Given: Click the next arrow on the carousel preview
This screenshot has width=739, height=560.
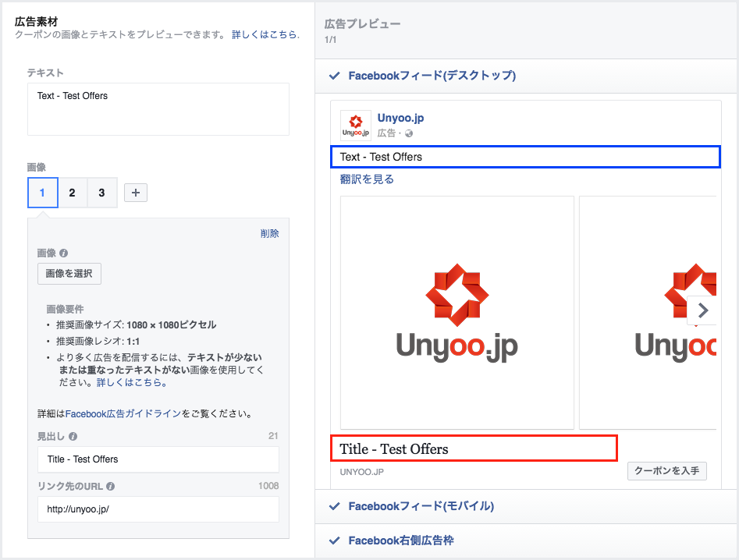Looking at the screenshot, I should point(702,310).
